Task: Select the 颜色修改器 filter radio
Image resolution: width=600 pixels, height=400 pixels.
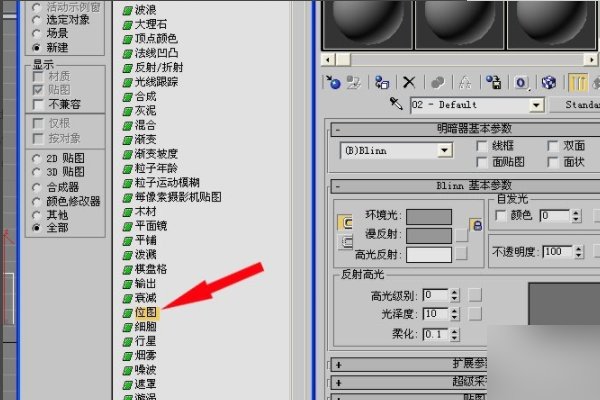Action: point(36,201)
